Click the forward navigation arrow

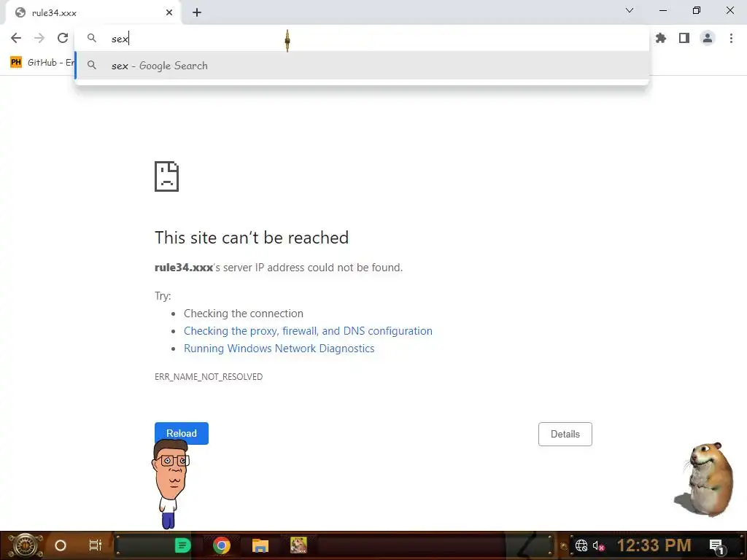coord(39,38)
